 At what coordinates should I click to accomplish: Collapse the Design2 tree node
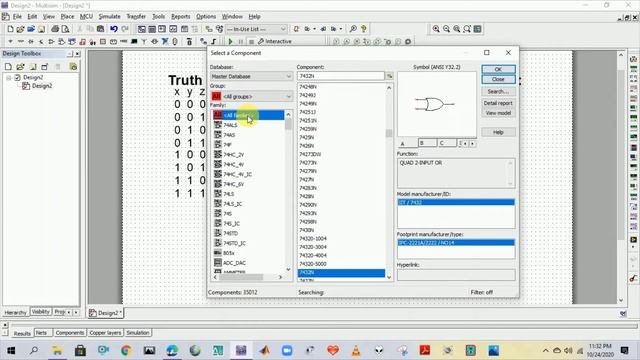(x=9, y=77)
